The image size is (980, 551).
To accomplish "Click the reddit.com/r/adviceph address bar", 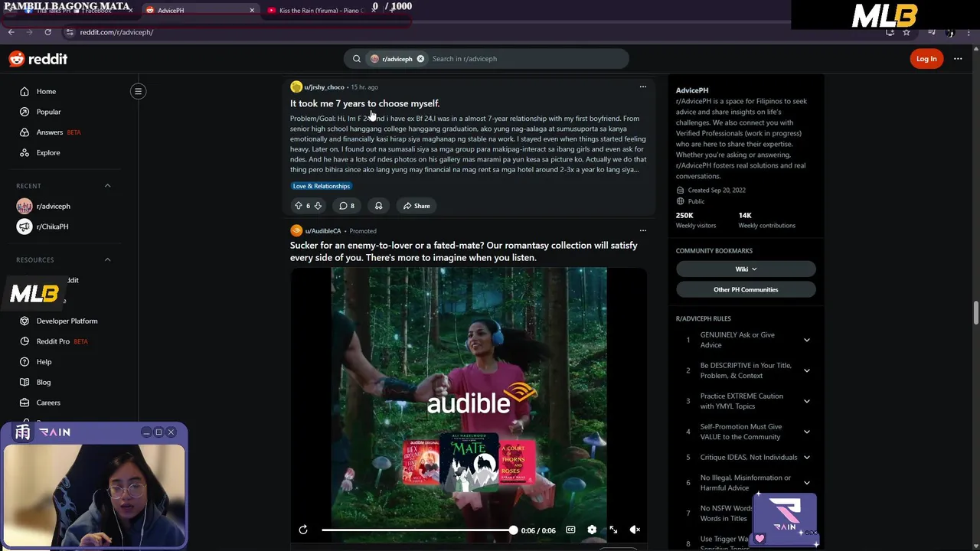I will pyautogui.click(x=116, y=32).
